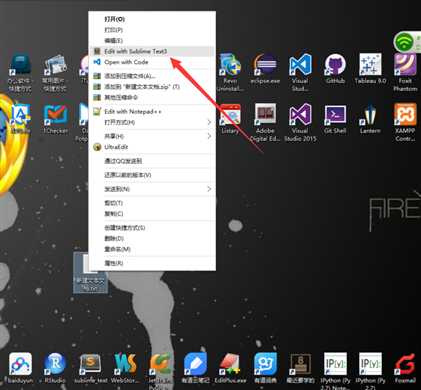Select the 有道词典 dictionary icon
Image resolution: width=421 pixels, height=390 pixels.
[265, 368]
